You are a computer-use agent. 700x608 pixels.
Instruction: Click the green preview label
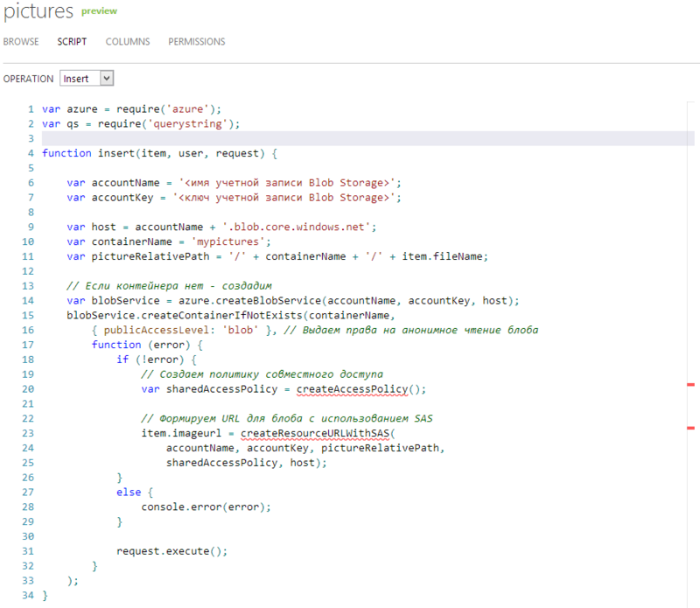tap(99, 11)
